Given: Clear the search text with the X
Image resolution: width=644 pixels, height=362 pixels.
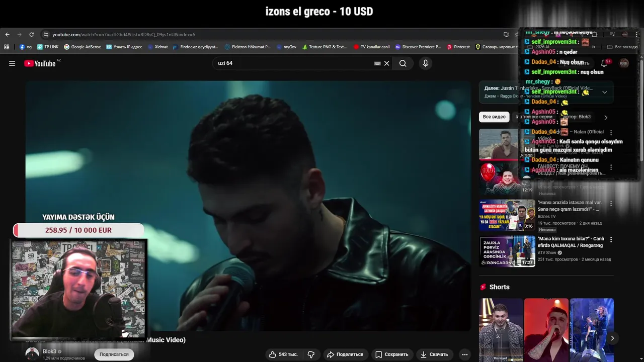Looking at the screenshot, I should click(387, 63).
